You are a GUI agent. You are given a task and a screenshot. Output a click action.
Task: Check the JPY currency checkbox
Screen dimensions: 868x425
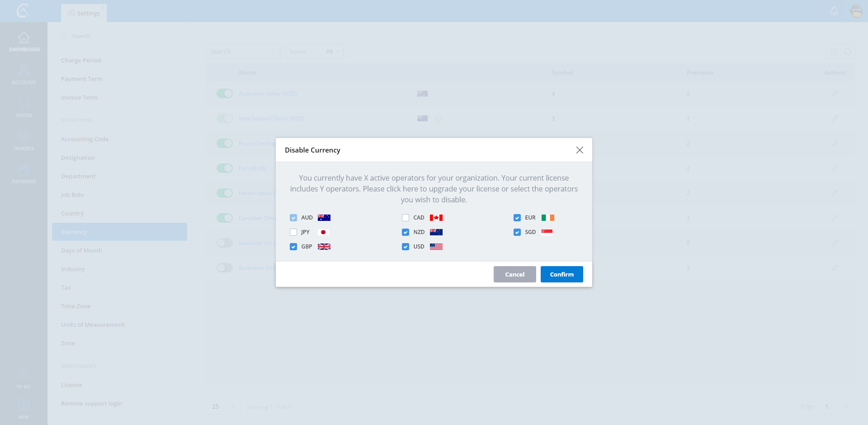(293, 232)
